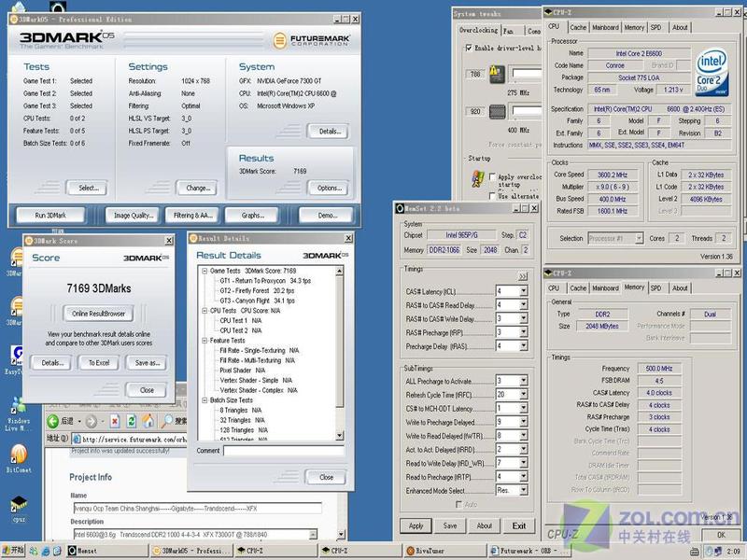Open the About tab in lower CPU-Z window
This screenshot has height=560, width=747.
point(680,288)
